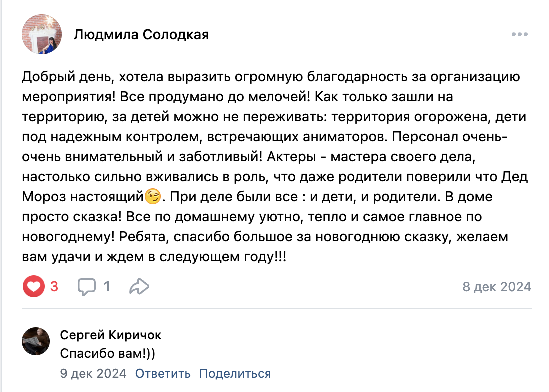Open Людмила Солодкая's profile avatar
Screen dimensions: 549x392
click(x=42, y=34)
